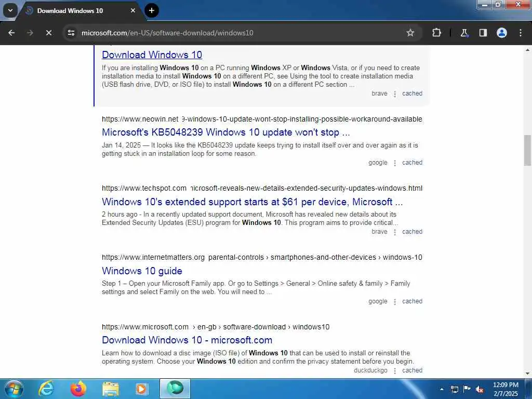
Task: Expand the tab search dropdown
Action: point(10,10)
